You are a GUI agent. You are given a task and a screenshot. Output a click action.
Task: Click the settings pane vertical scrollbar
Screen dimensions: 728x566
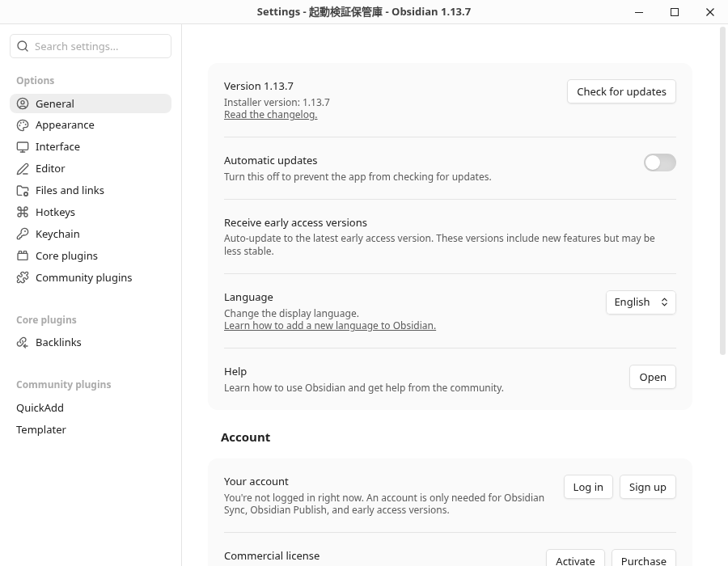(x=722, y=191)
